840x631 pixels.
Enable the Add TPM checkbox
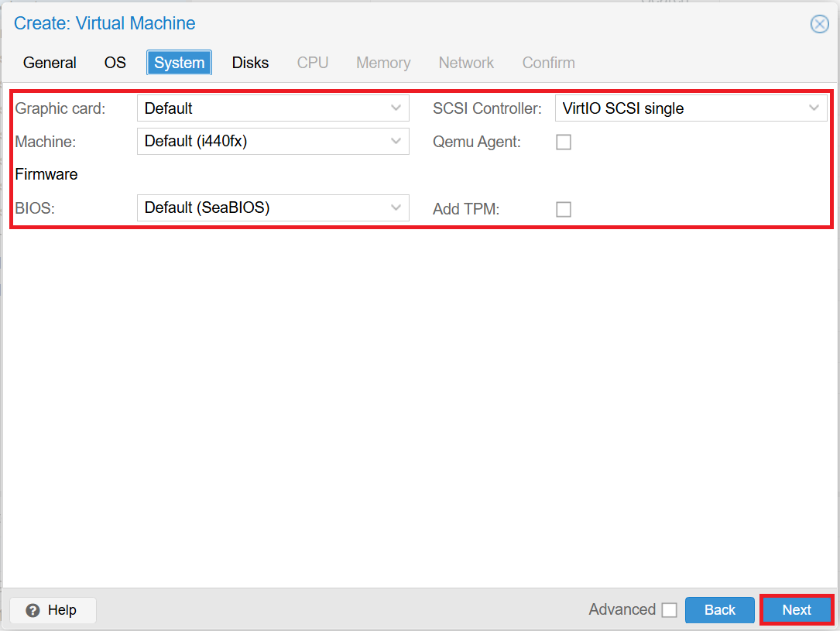(x=563, y=209)
